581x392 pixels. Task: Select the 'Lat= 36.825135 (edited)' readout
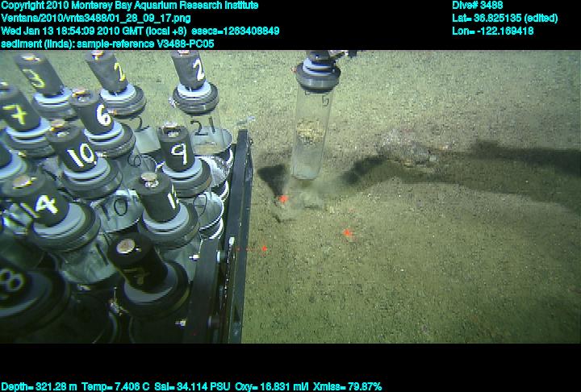tap(504, 19)
